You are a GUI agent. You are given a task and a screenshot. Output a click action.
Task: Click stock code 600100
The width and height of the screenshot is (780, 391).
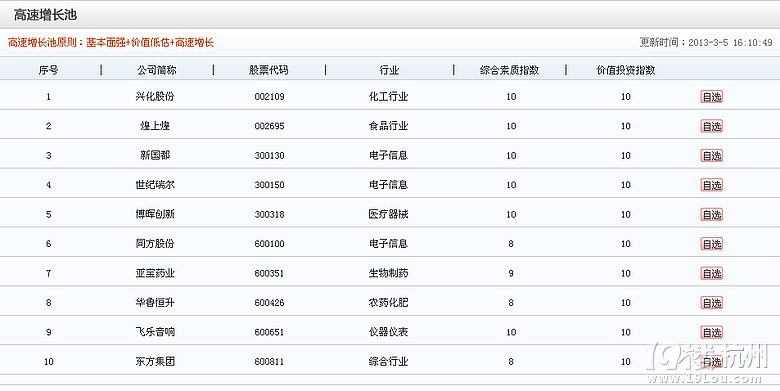tap(270, 244)
